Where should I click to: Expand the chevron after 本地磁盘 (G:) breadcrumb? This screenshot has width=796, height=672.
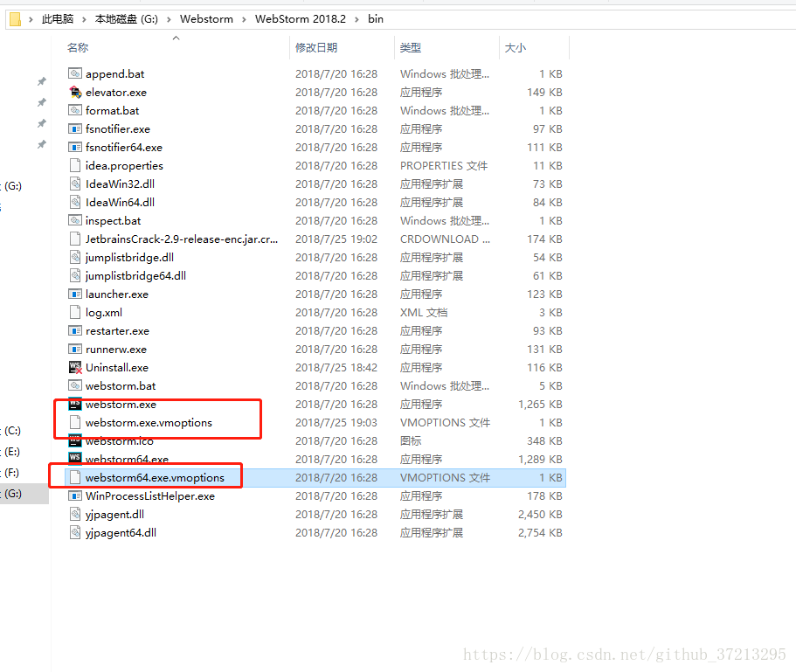point(169,19)
